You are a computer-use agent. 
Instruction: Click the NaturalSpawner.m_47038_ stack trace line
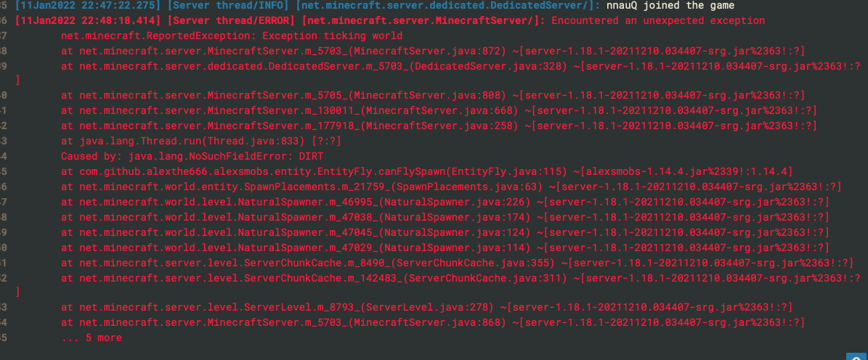pyautogui.click(x=445, y=217)
